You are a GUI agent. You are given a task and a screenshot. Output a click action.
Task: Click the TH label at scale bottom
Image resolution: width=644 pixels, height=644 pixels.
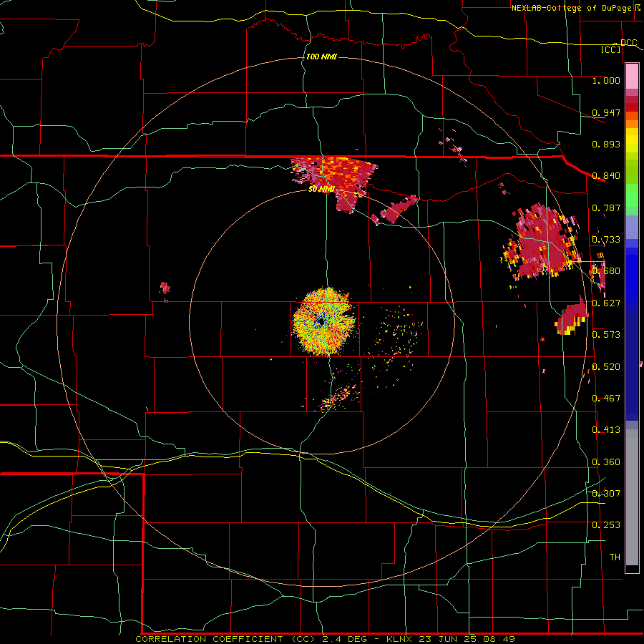point(615,557)
